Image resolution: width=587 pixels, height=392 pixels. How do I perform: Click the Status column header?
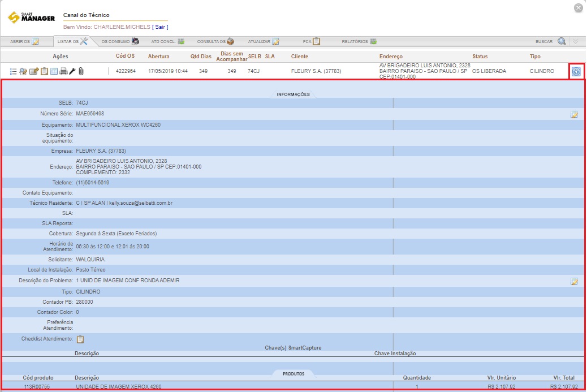tap(480, 57)
